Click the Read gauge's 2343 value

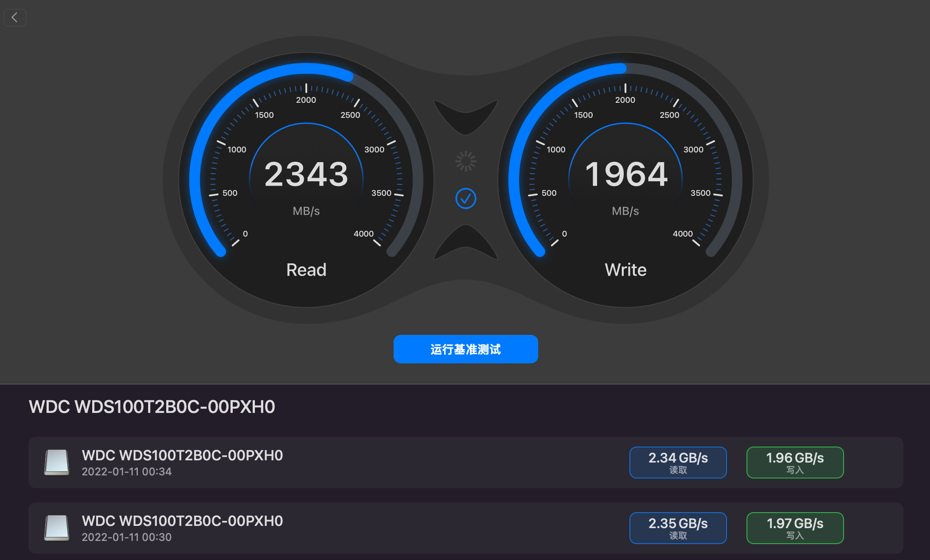[306, 174]
